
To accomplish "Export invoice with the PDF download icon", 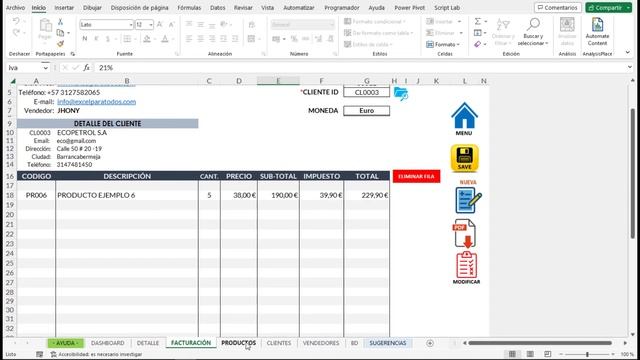I will (x=465, y=233).
